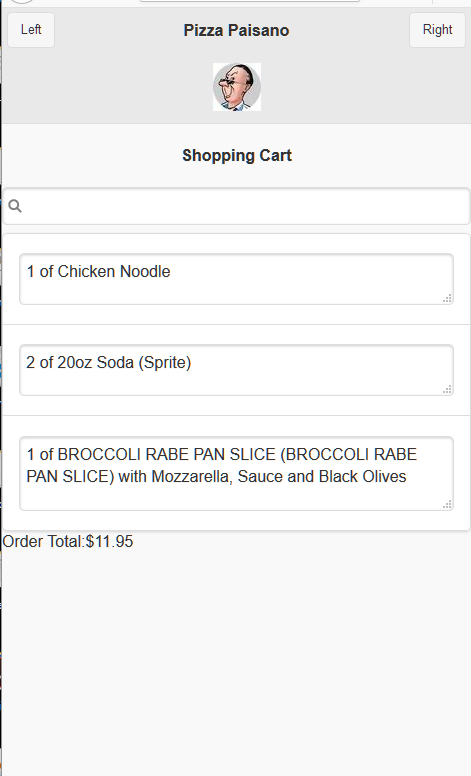The height and width of the screenshot is (776, 471).
Task: Click the Left header button
Action: [31, 30]
